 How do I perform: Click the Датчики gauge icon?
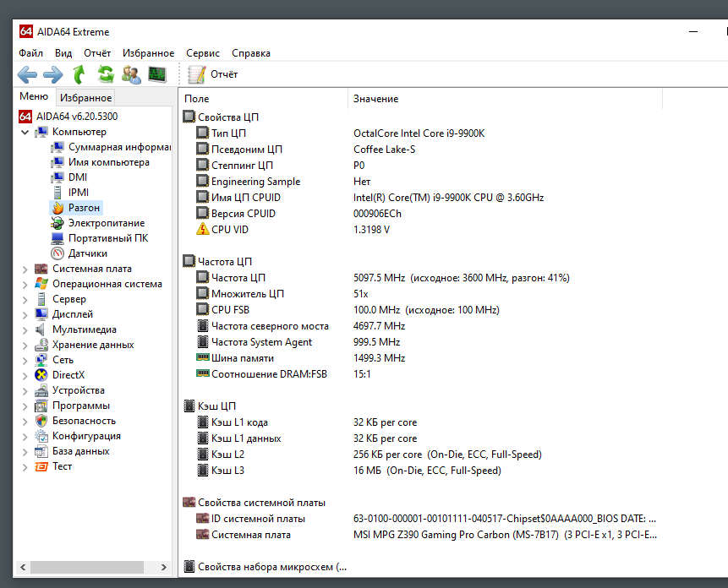pos(57,253)
